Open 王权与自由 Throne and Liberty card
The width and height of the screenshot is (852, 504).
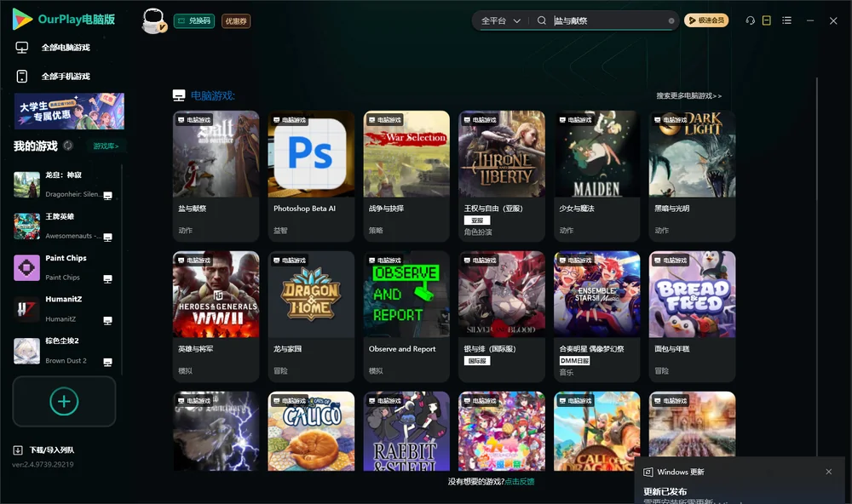[x=502, y=176]
